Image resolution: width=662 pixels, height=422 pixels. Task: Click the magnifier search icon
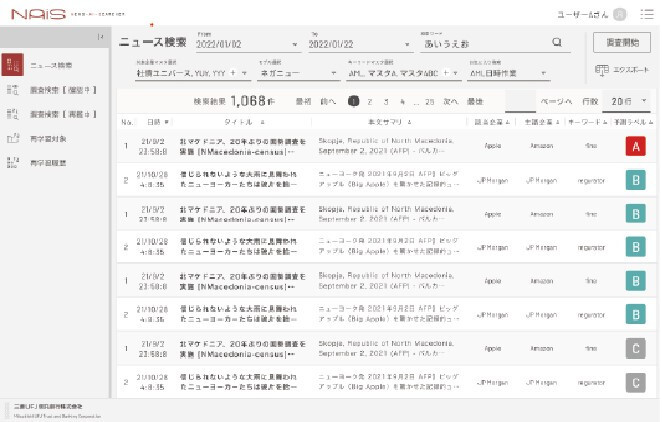(557, 42)
